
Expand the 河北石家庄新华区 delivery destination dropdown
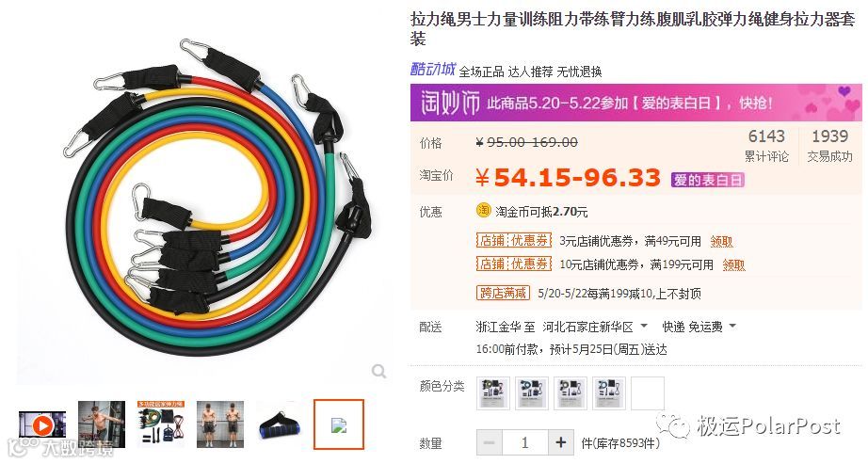(x=596, y=327)
